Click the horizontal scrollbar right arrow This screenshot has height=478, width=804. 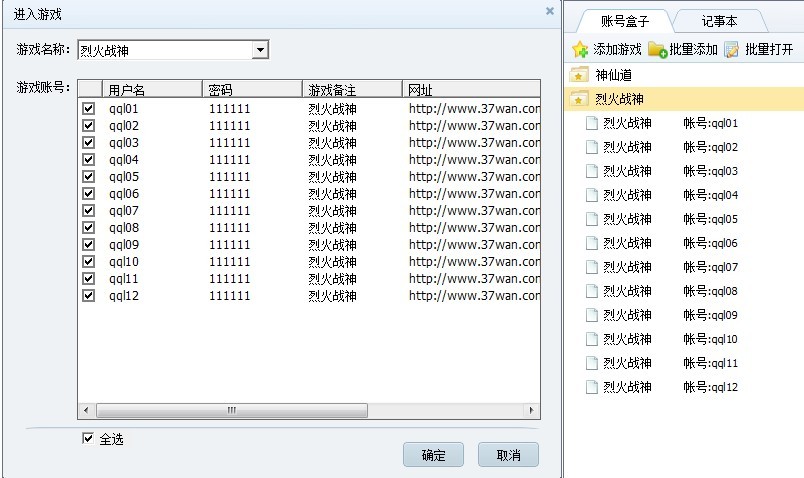tap(532, 411)
